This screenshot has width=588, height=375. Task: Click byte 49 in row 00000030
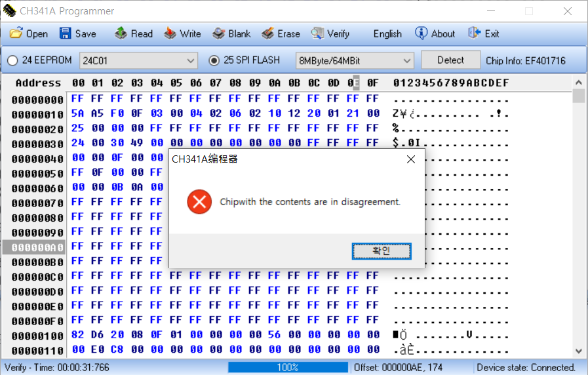coord(137,142)
